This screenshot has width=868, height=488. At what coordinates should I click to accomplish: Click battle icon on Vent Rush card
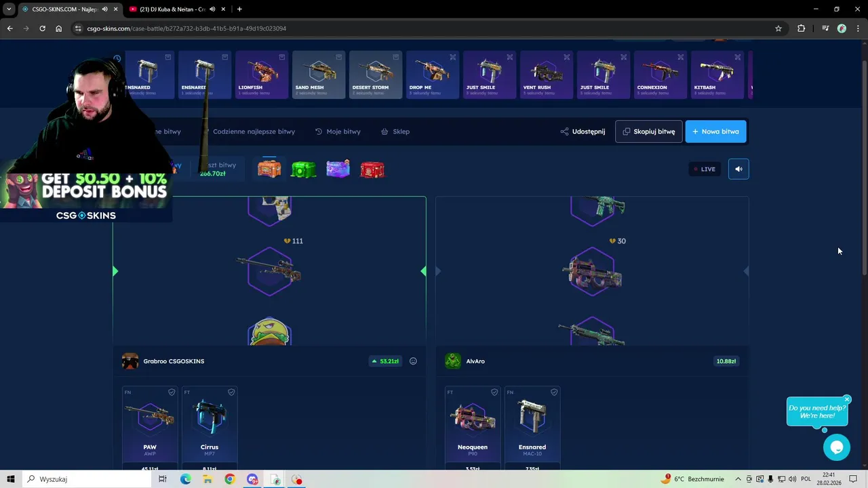pyautogui.click(x=567, y=58)
